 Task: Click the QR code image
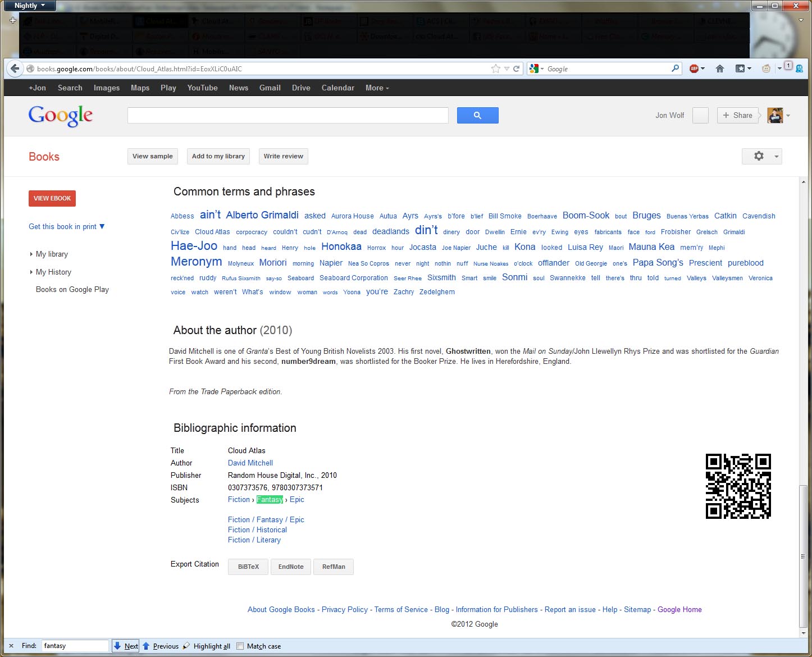pyautogui.click(x=738, y=486)
